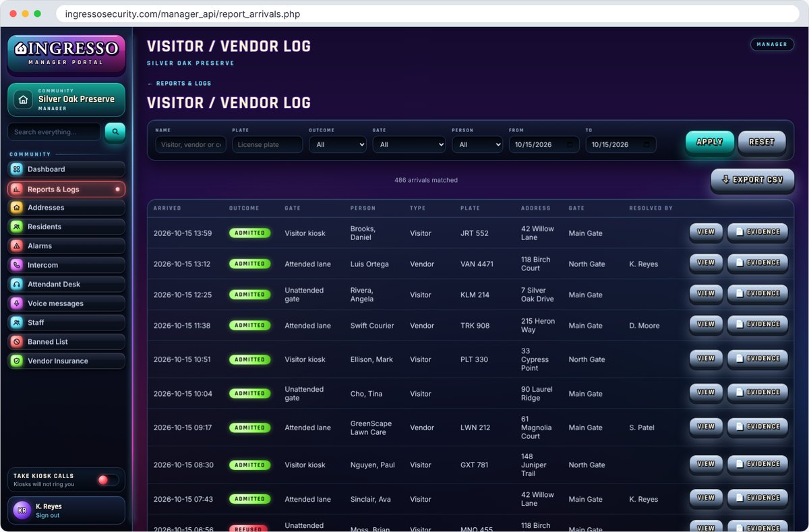The width and height of the screenshot is (809, 532).
Task: Open Silver Oak Preserve community selector
Action: tap(66, 100)
